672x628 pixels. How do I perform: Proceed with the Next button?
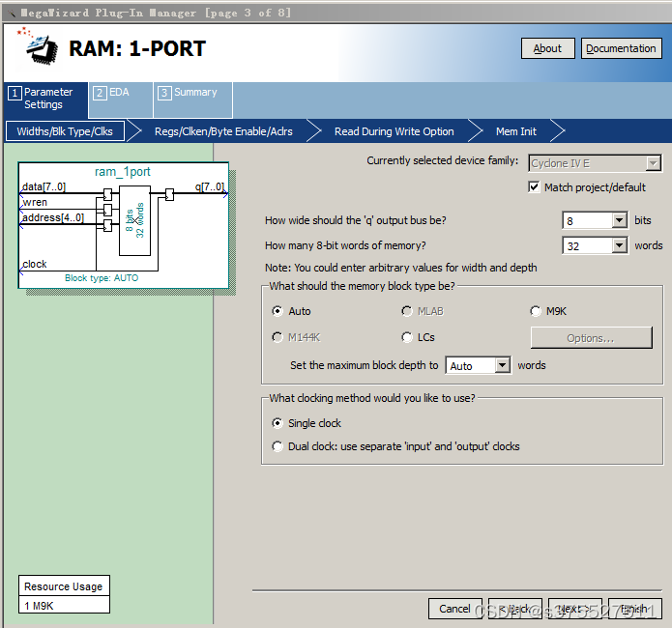point(575,609)
